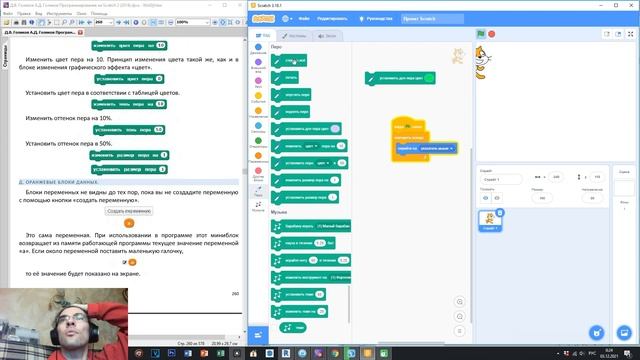Delete the Sprite 1 via its trash badge
The image size is (640, 360).
coord(500,213)
